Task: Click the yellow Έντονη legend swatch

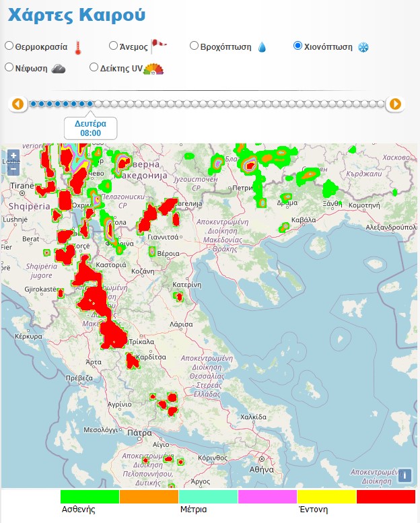Action: [327, 497]
